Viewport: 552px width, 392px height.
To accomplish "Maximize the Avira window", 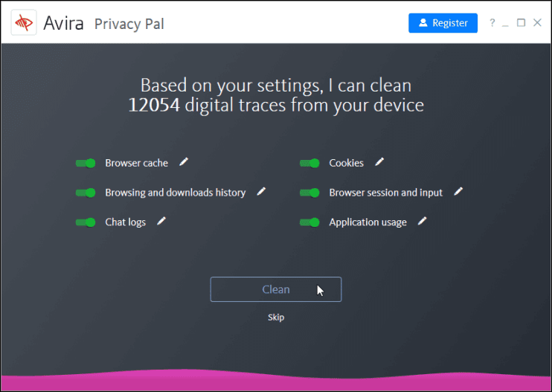I will click(521, 23).
